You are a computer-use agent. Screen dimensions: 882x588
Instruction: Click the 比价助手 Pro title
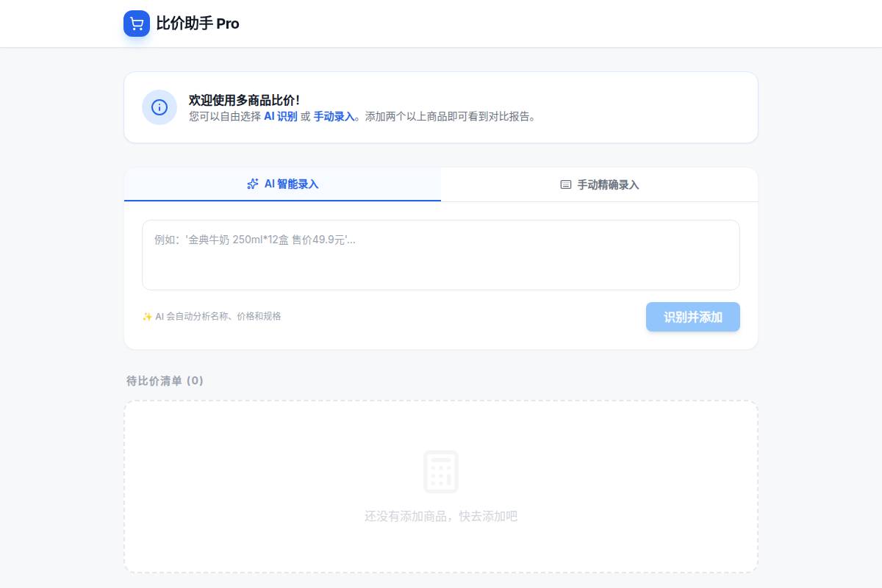coord(198,24)
